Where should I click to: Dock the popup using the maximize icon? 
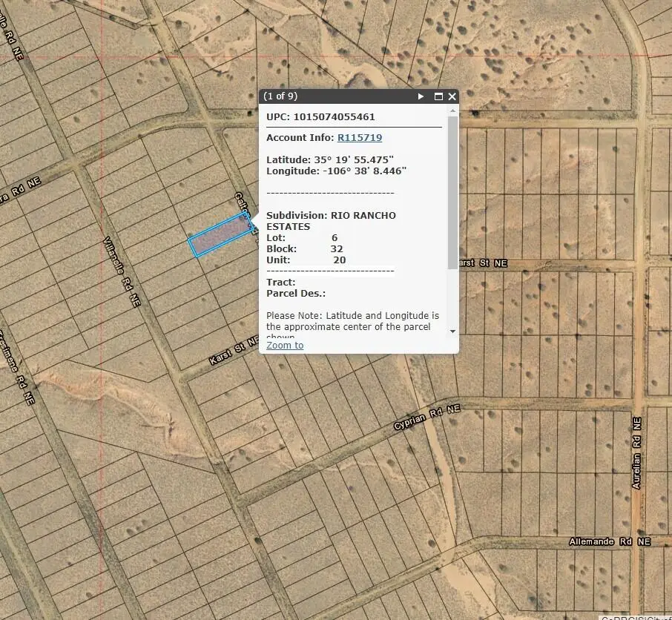click(x=439, y=96)
